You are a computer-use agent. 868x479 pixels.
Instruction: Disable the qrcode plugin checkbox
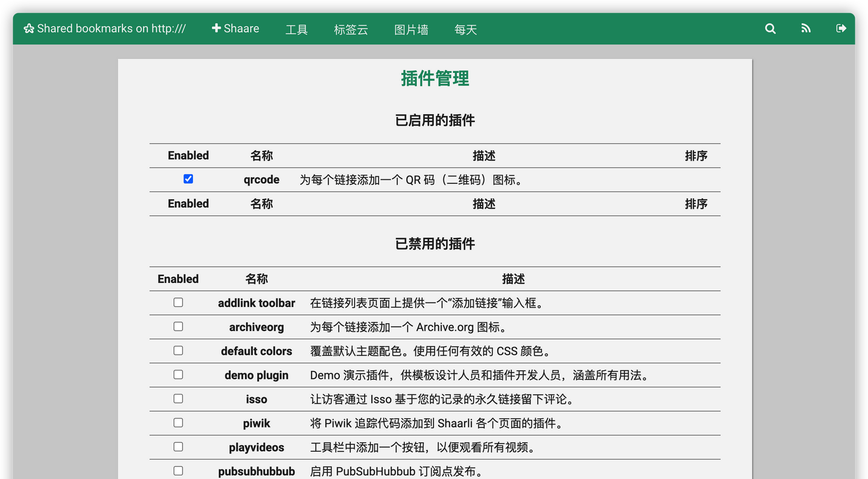pyautogui.click(x=188, y=178)
